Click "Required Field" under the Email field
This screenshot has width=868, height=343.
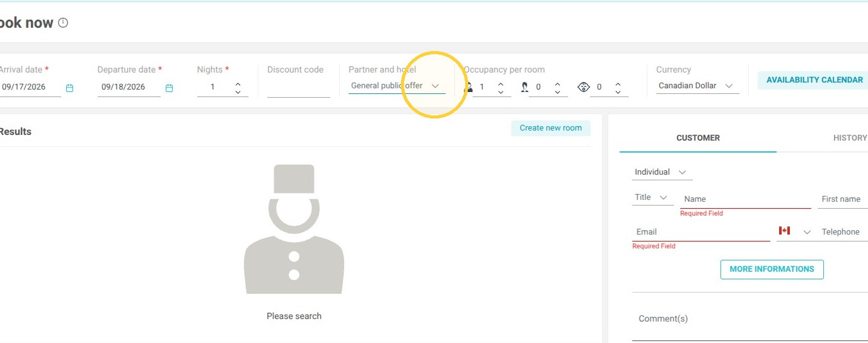pos(654,247)
